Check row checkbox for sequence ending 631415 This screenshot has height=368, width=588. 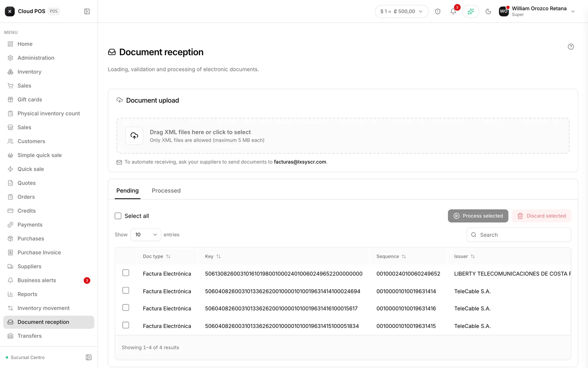126,325
